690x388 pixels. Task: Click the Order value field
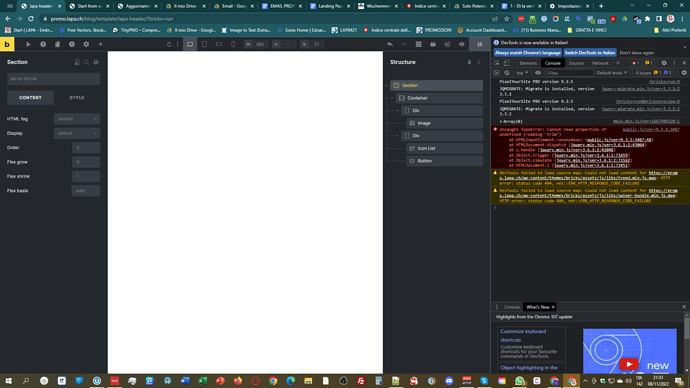(x=86, y=148)
